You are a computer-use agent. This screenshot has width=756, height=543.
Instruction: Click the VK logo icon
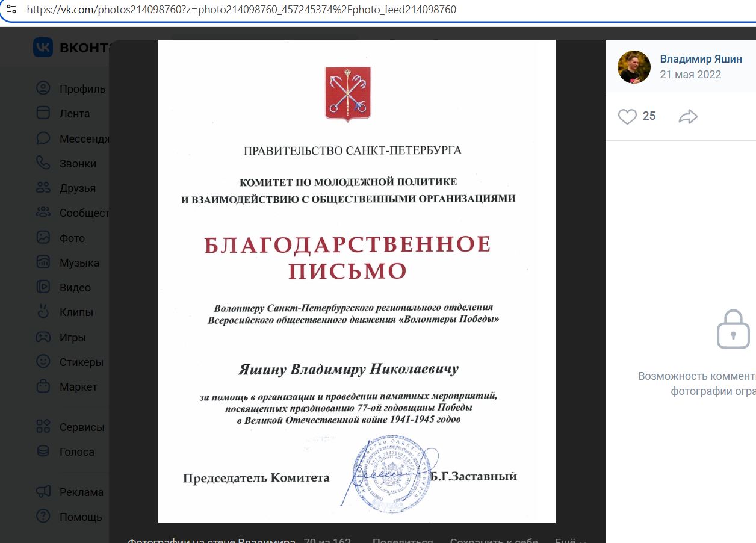point(43,48)
